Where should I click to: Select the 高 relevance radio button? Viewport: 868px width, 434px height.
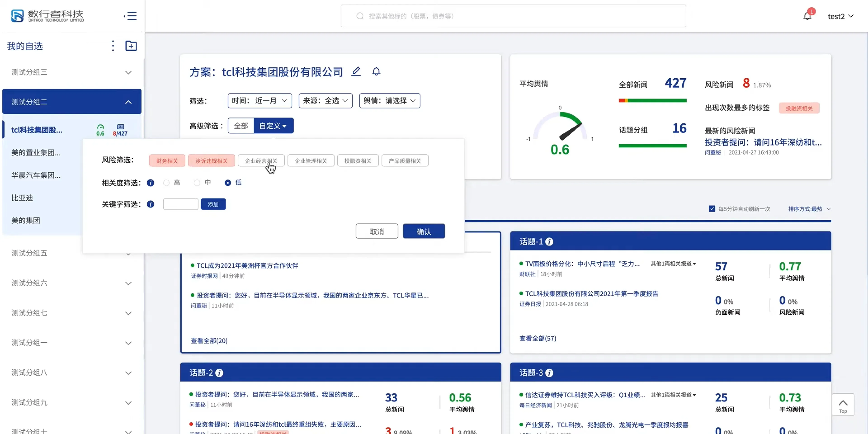pyautogui.click(x=166, y=183)
